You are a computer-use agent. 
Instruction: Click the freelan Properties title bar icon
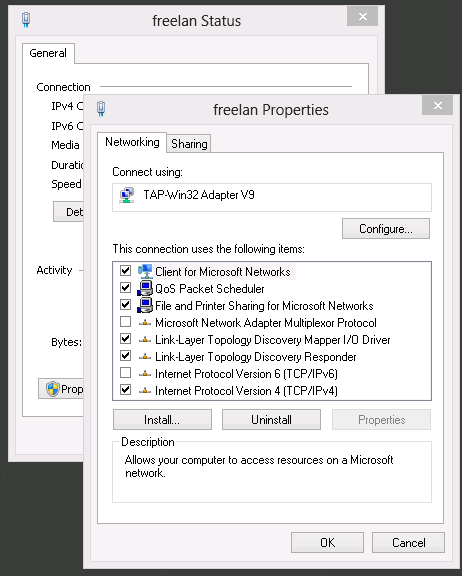(x=101, y=109)
